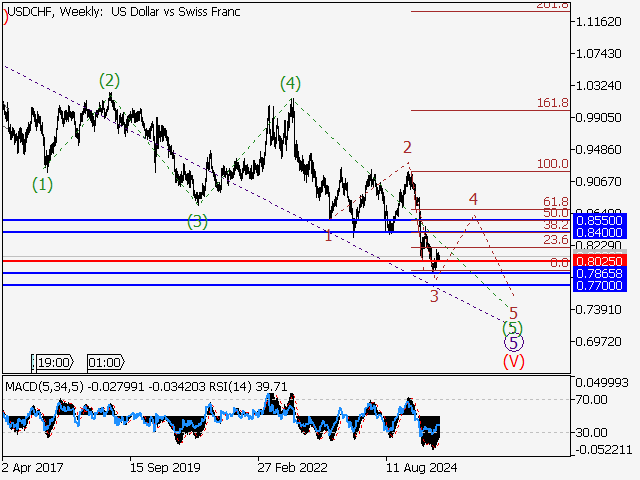
Task: Select the 161.8 Fibonacci level label
Action: tap(552, 103)
